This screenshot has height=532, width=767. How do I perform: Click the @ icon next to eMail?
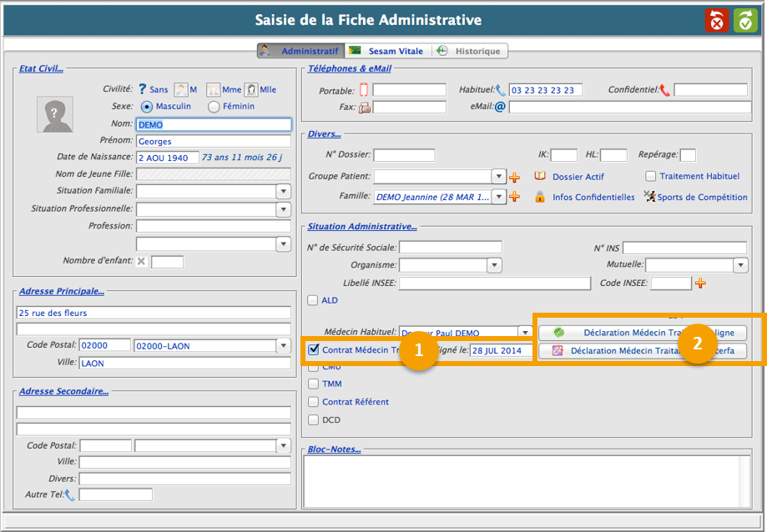tap(500, 107)
